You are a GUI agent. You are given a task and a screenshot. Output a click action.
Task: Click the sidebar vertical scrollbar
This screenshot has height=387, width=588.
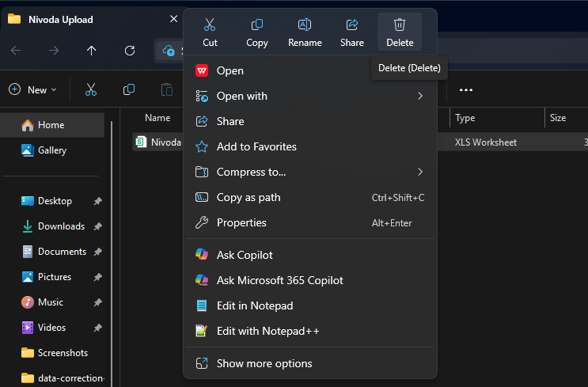(x=112, y=253)
